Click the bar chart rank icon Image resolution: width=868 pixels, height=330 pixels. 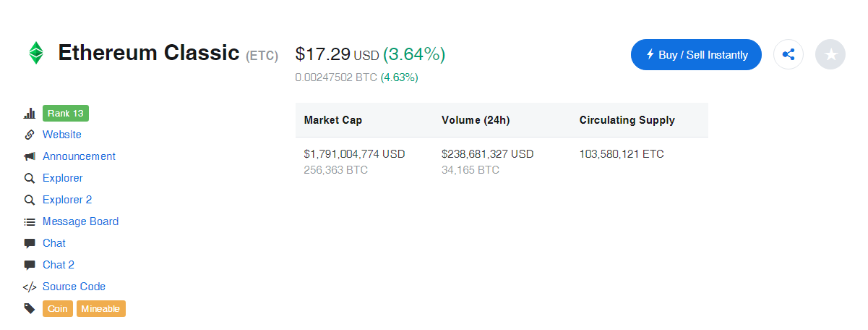(x=30, y=114)
